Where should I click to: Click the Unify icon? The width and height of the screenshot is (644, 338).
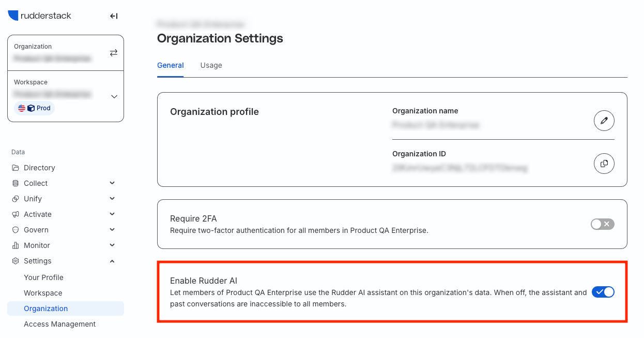coord(15,199)
